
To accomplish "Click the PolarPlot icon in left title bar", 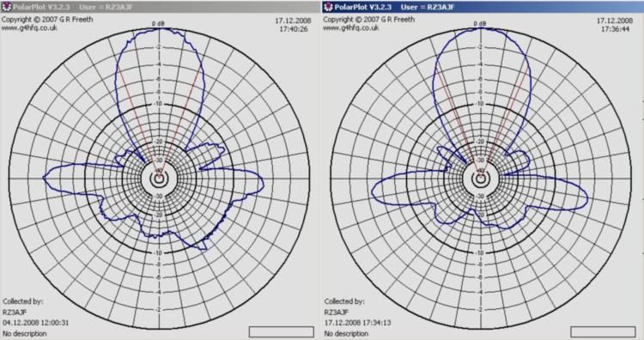I will coord(6,7).
